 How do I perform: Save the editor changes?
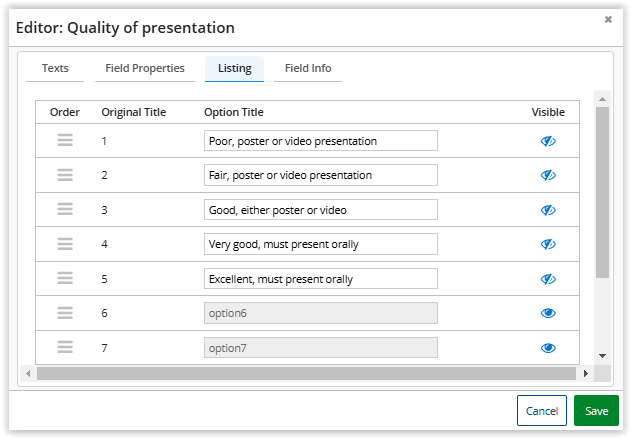click(x=596, y=411)
